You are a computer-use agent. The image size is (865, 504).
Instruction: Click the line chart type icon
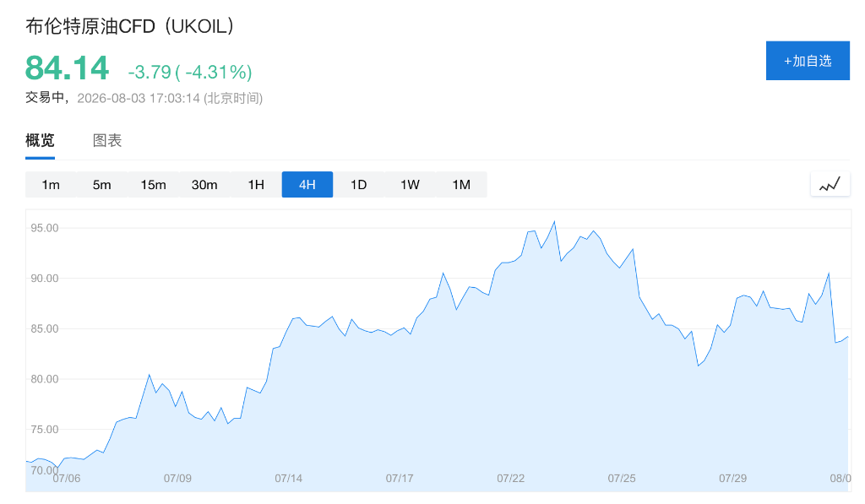pos(830,184)
